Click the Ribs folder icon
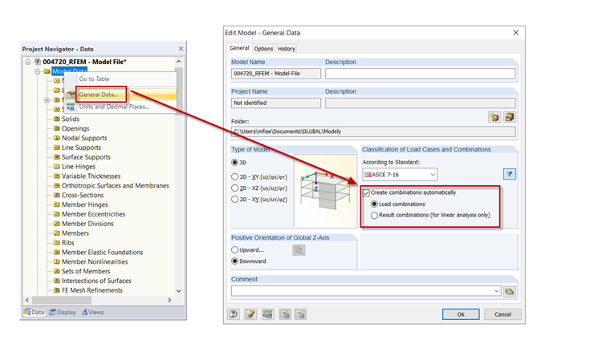610x364 pixels. pyautogui.click(x=57, y=242)
